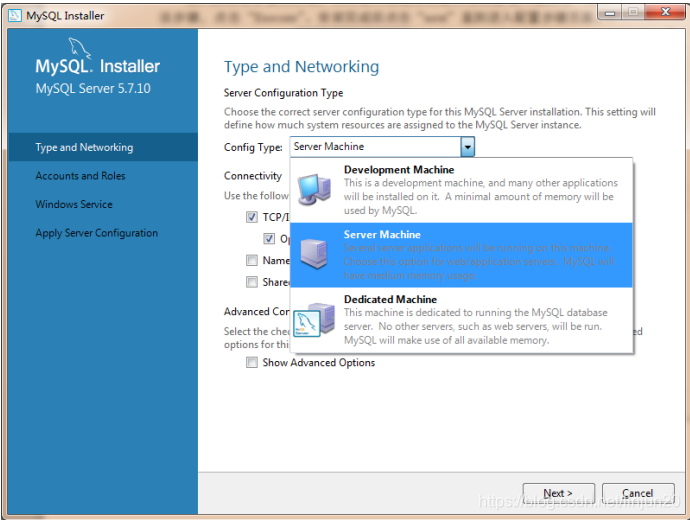Click the Development Machine computer icon

pos(314,190)
